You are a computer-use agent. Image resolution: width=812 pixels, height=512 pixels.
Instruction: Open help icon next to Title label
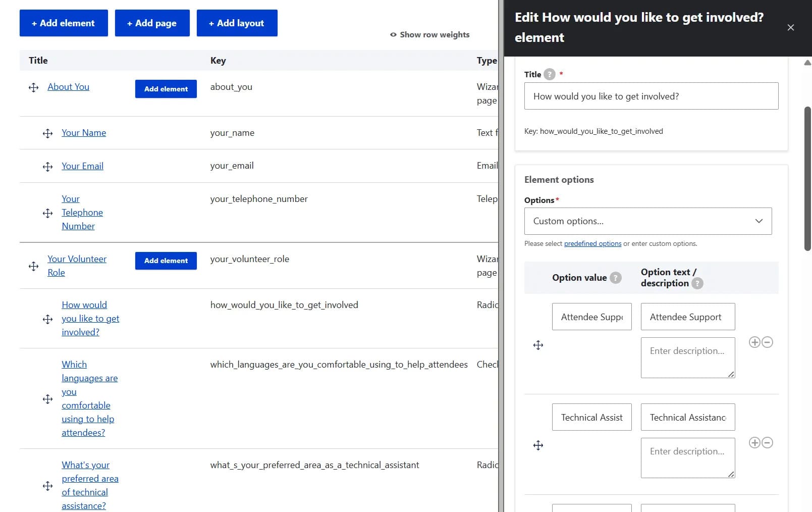tap(550, 74)
